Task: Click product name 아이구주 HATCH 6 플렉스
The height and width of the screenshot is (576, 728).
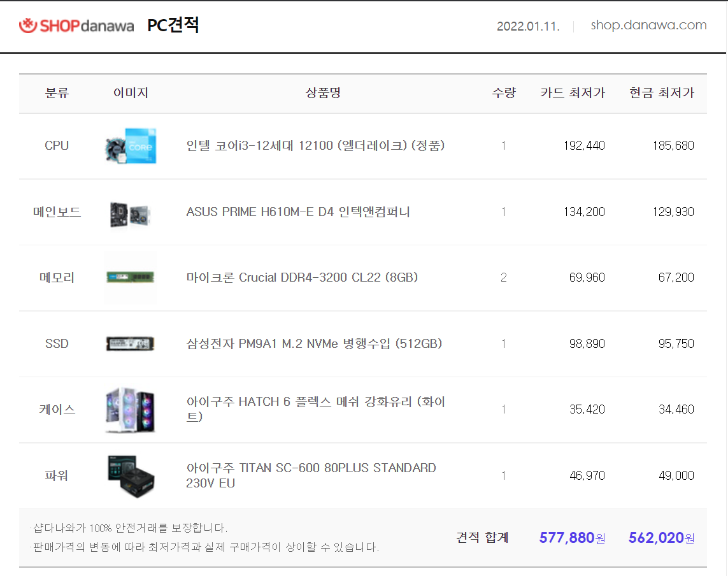Action: [x=316, y=409]
